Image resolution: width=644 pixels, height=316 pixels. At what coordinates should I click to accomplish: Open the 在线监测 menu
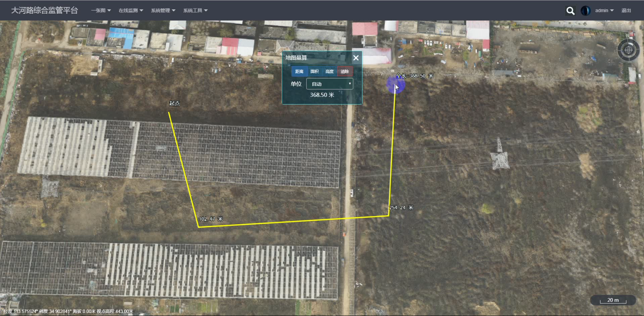pos(131,10)
